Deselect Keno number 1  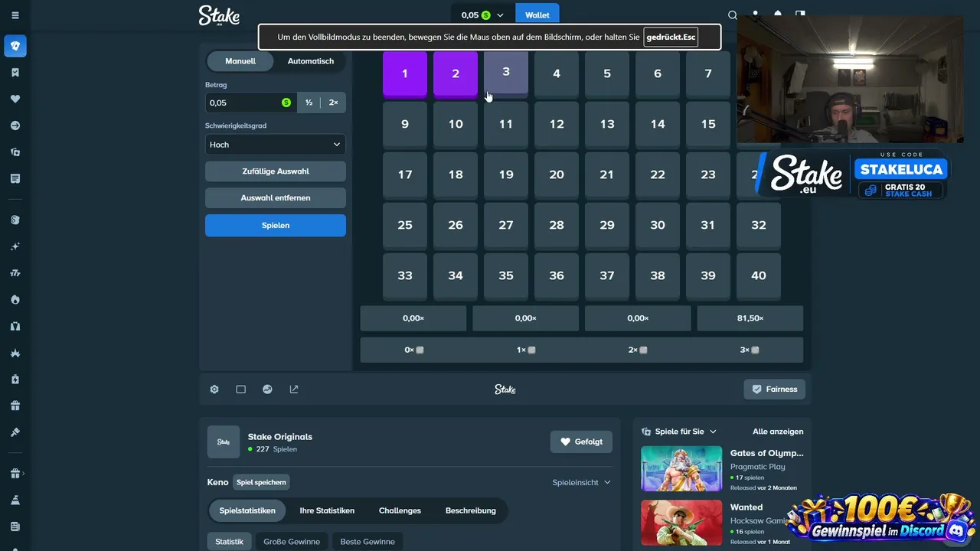(405, 74)
